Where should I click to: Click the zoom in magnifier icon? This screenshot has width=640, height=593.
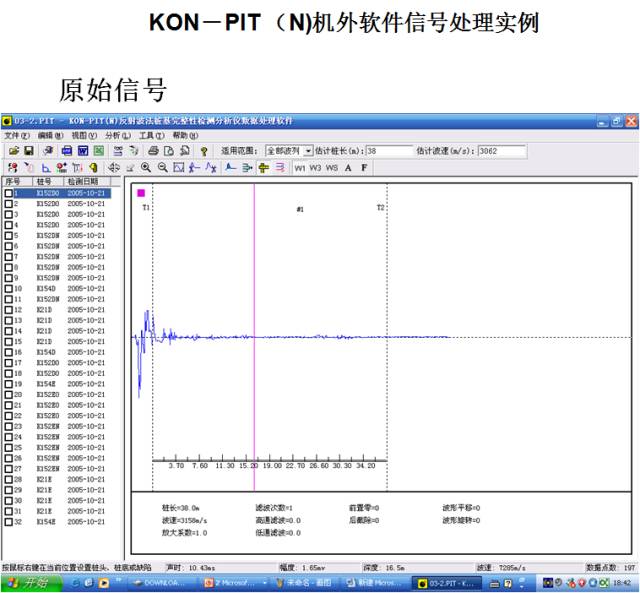146,168
